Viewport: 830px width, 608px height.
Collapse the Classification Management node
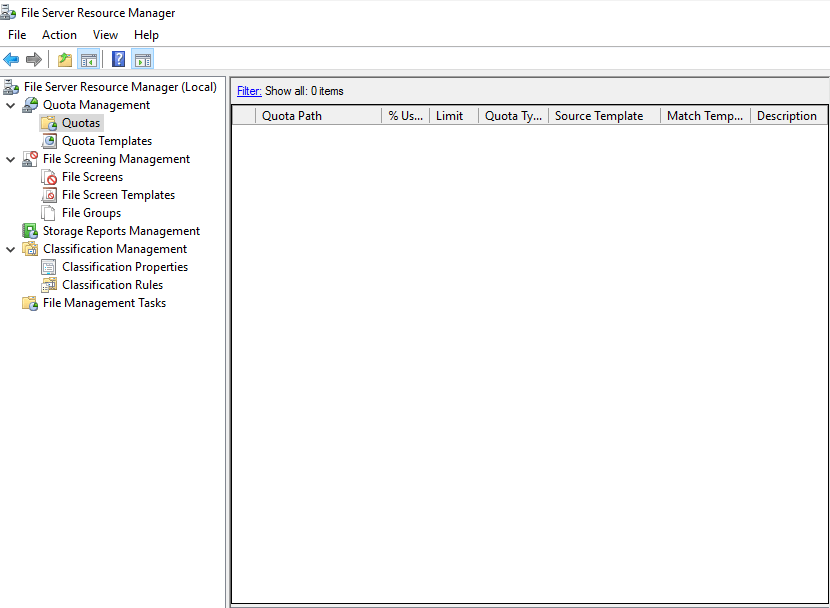pyautogui.click(x=10, y=249)
